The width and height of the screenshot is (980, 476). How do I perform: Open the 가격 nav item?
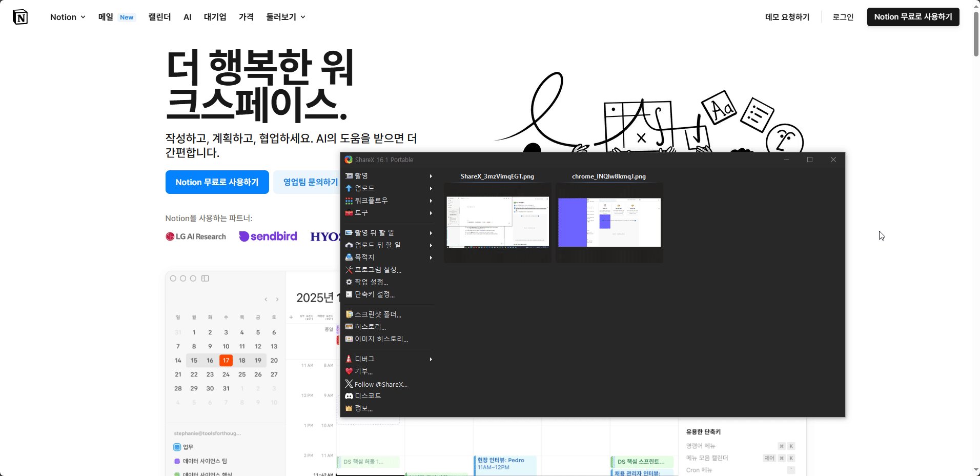tap(246, 17)
